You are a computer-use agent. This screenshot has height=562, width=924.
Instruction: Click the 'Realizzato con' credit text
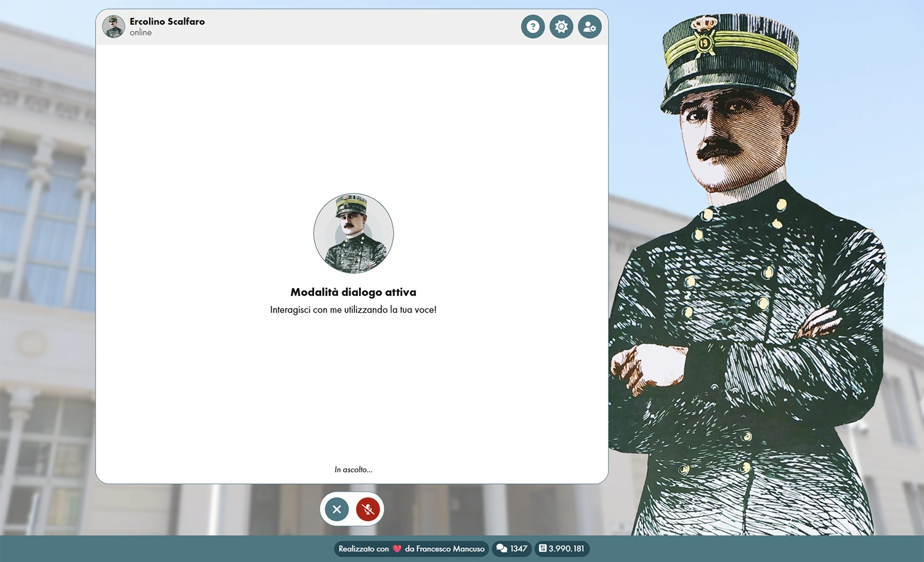pos(363,548)
